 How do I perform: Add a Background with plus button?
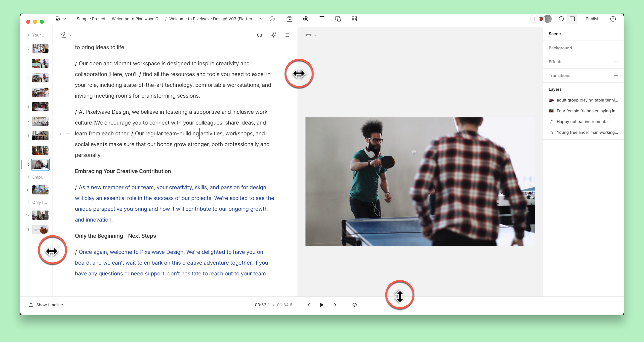pyautogui.click(x=616, y=48)
